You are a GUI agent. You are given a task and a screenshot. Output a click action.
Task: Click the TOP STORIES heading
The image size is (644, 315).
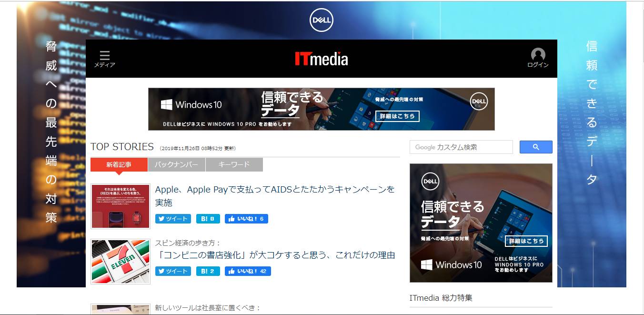[122, 147]
